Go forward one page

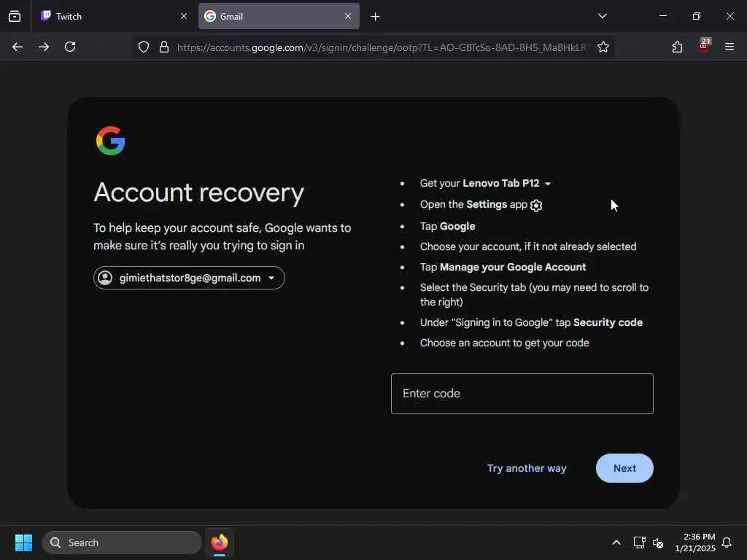point(44,47)
